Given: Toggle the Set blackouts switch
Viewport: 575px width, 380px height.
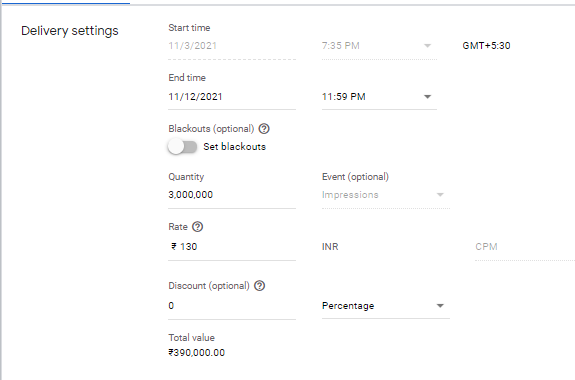Looking at the screenshot, I should click(x=182, y=147).
